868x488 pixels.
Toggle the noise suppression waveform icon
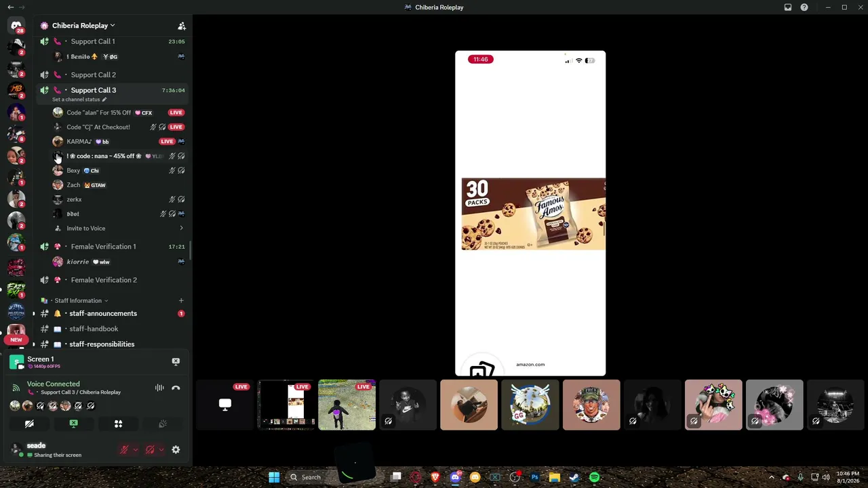click(159, 388)
